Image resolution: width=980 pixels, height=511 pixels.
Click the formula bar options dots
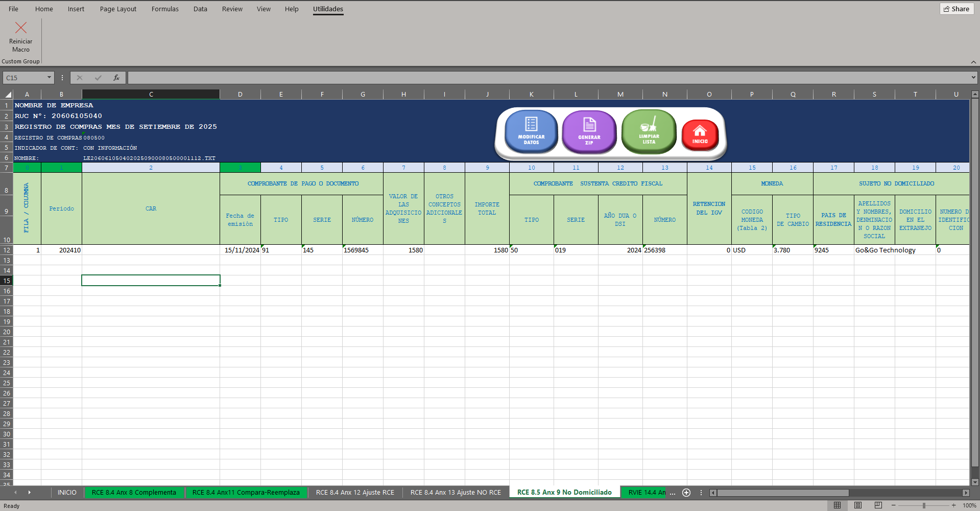click(62, 78)
